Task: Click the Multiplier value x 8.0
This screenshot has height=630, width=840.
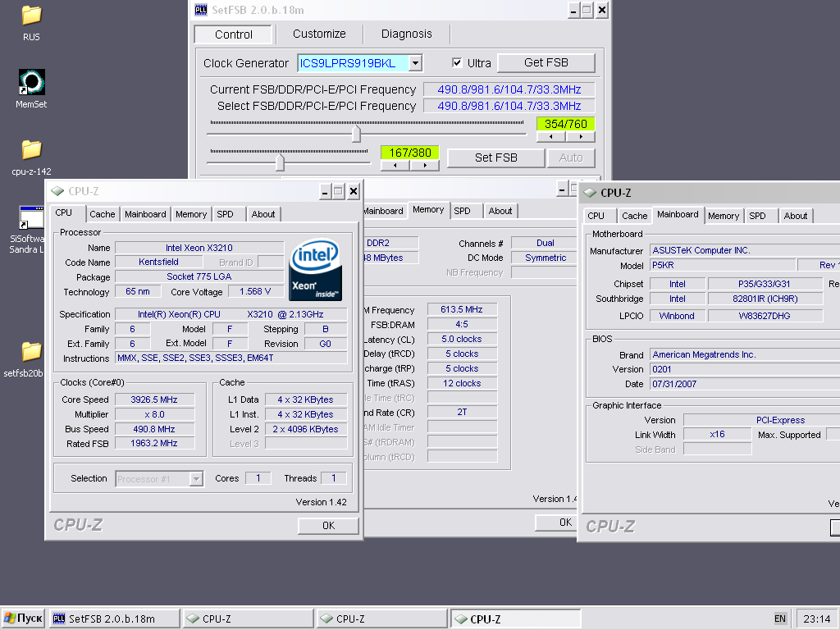Action: pos(154,414)
